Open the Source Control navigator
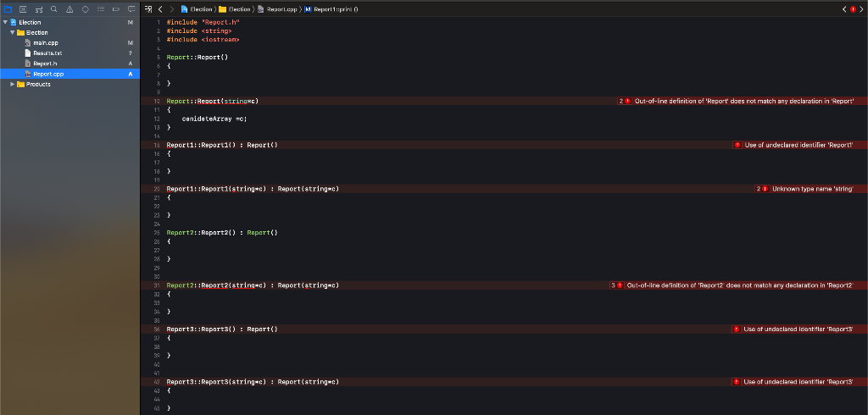The height and width of the screenshot is (415, 868). coord(23,8)
